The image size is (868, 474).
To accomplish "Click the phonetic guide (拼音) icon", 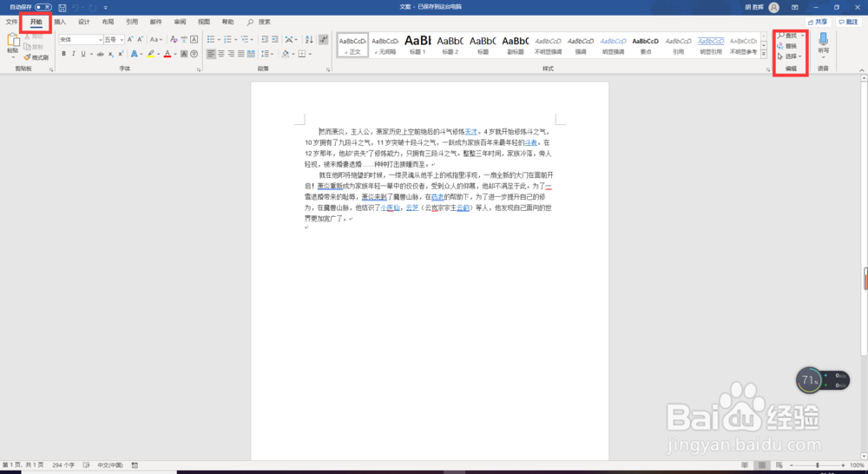I will click(x=184, y=39).
